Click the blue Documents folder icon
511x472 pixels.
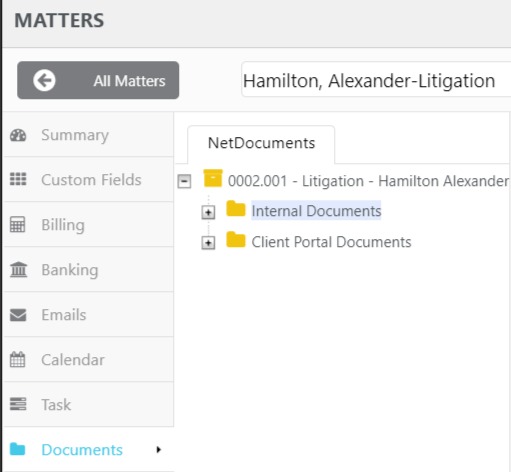(17, 449)
